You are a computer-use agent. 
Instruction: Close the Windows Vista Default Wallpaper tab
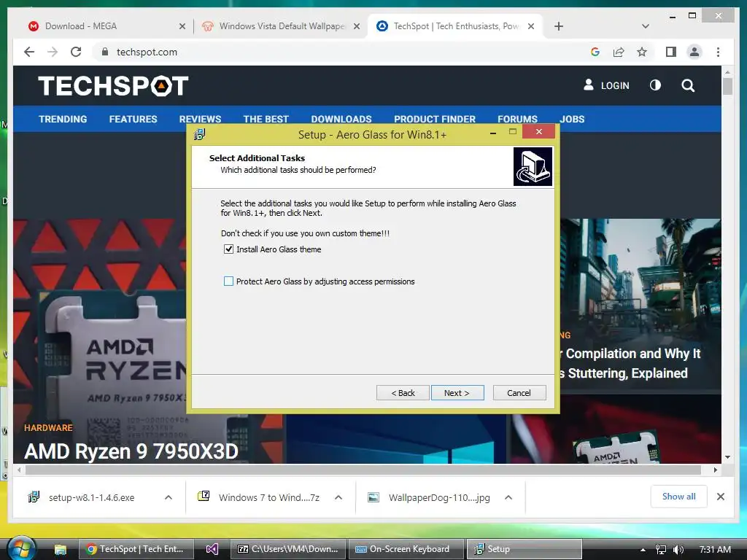pyautogui.click(x=356, y=27)
